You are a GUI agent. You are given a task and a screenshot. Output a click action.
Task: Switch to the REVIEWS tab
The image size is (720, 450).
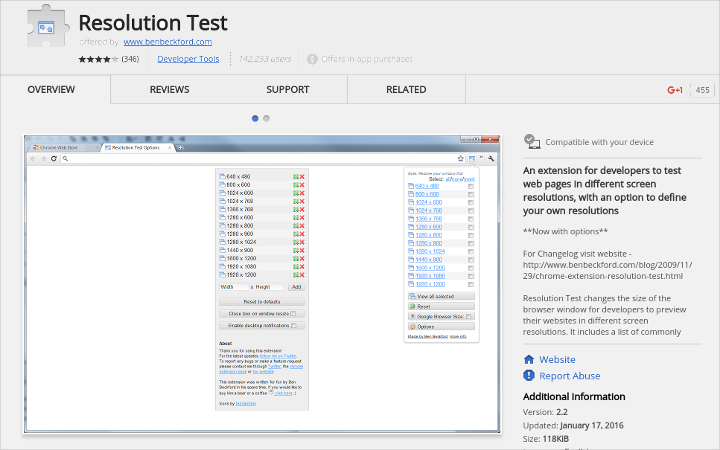(169, 90)
